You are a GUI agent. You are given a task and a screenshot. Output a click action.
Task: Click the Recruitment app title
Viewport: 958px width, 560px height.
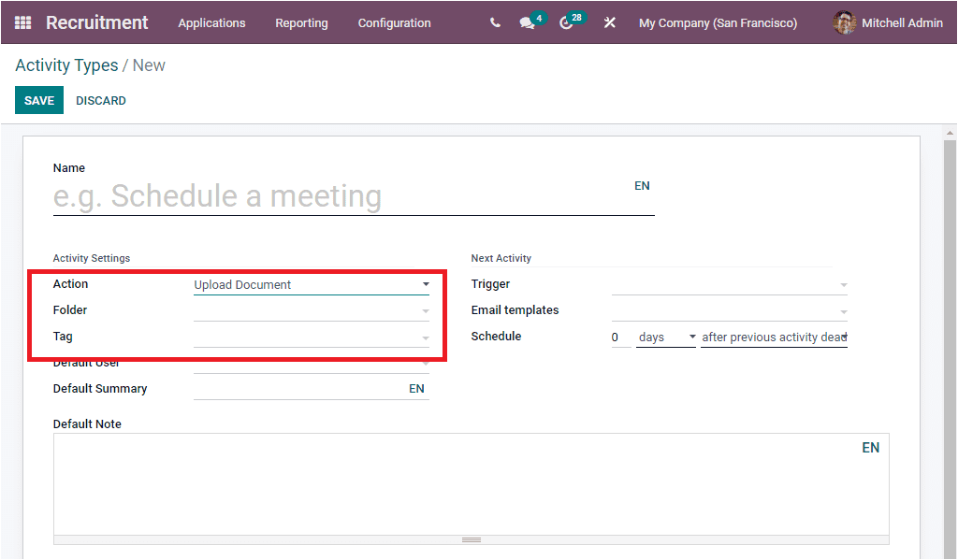click(96, 22)
